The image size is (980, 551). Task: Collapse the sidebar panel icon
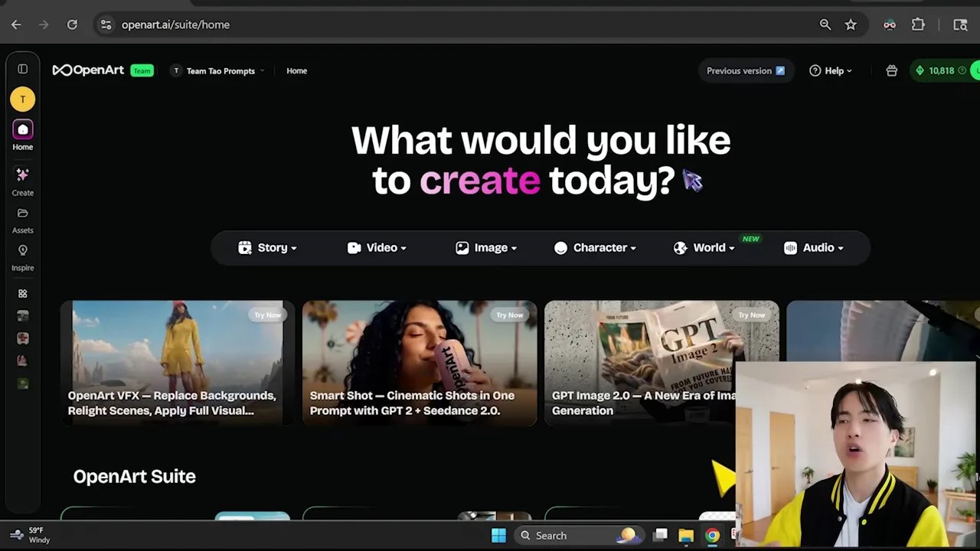23,70
